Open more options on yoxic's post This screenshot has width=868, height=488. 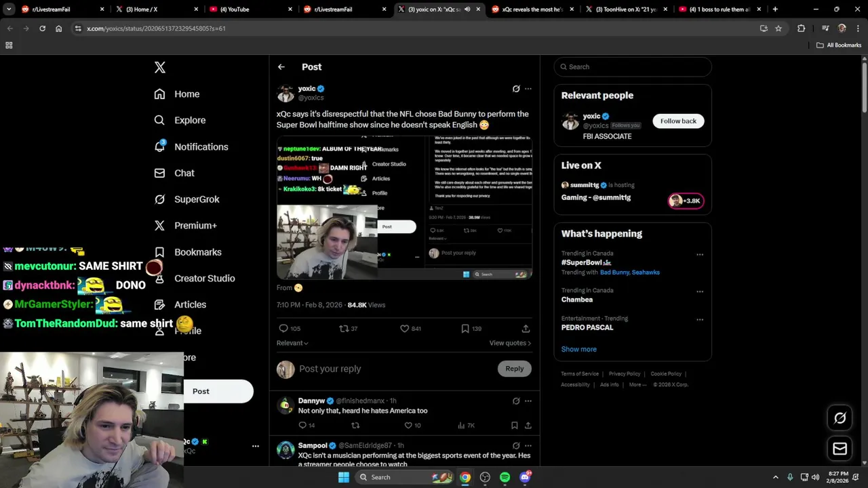click(x=528, y=89)
